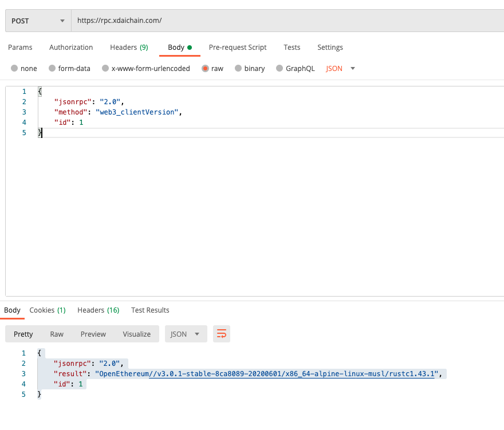Click the response "id": 1 line
Screen dimensions: 504x430
point(68,384)
